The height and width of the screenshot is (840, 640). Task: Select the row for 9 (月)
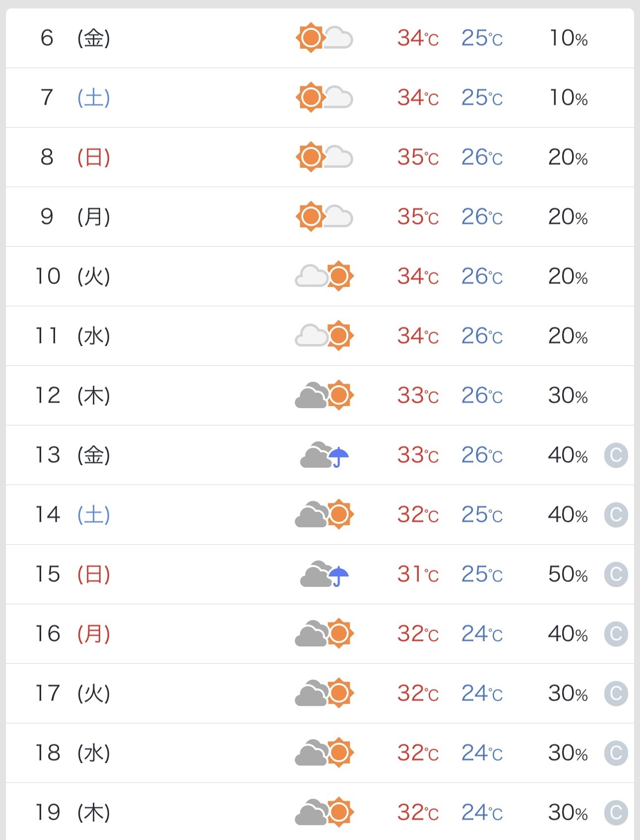320,217
